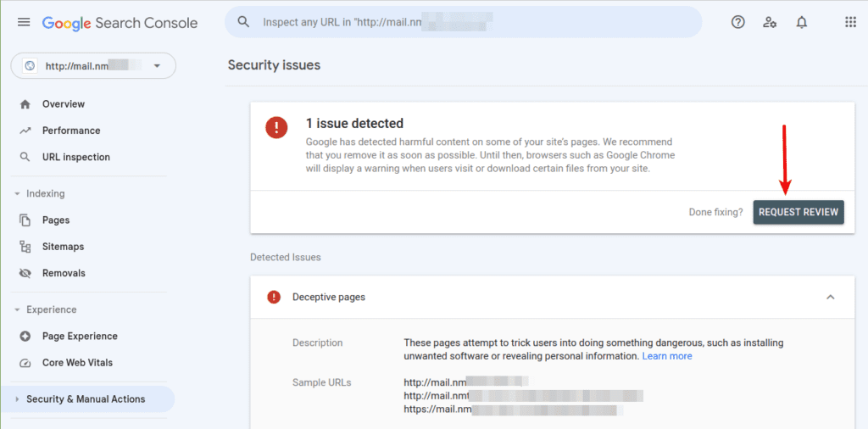Image resolution: width=868 pixels, height=429 pixels.
Task: Click the search magnifier icon in URL bar
Action: 243,22
